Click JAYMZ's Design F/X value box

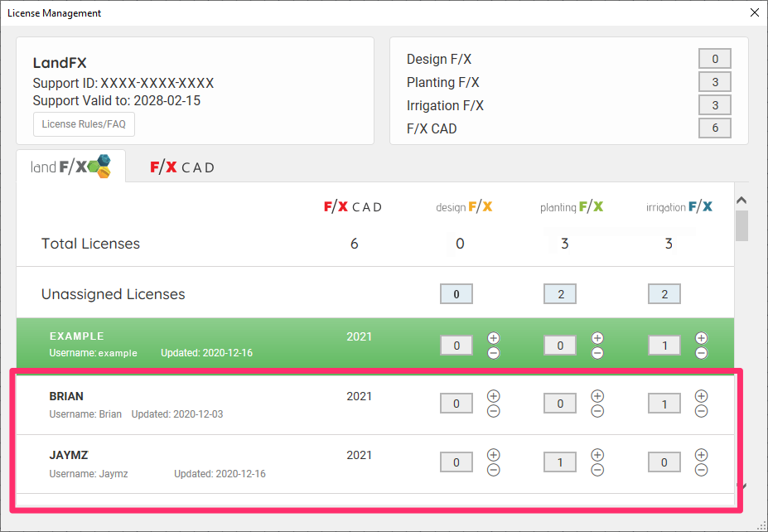pos(456,462)
